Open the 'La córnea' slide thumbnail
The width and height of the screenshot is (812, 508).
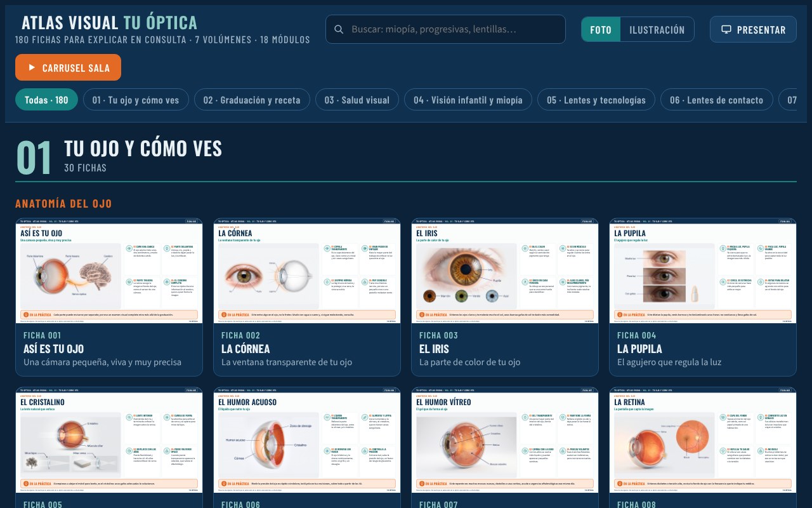[307, 271]
